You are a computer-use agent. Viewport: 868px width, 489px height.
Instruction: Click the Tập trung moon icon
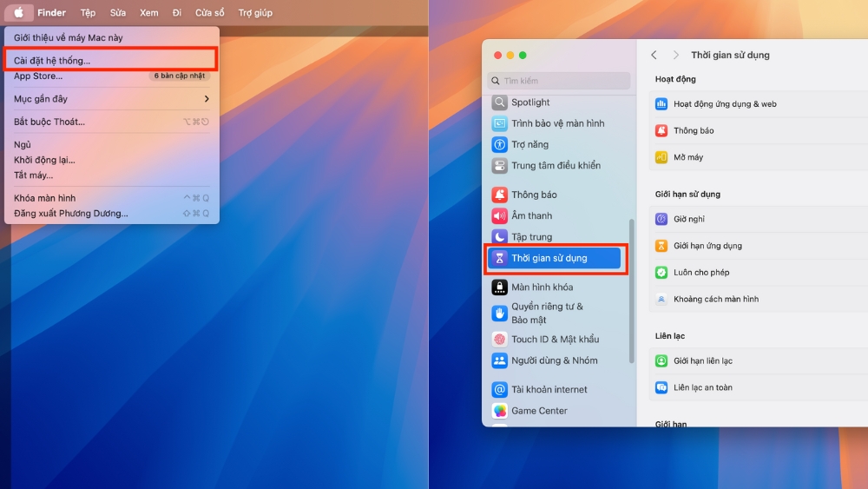click(x=499, y=236)
